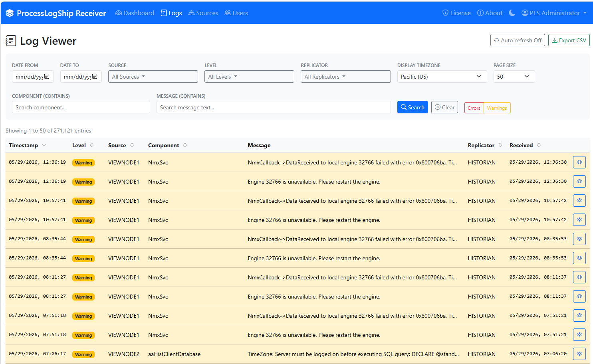View details of 08:11:27 NmxCallback warning row
The width and height of the screenshot is (593, 364).
point(579,277)
